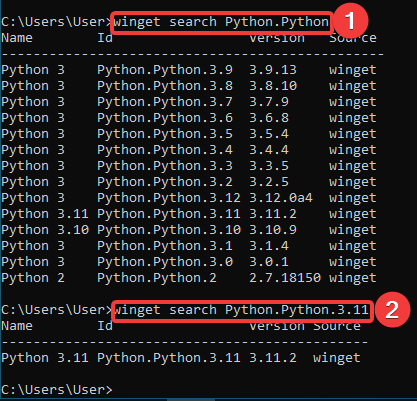The image size is (417, 401).
Task: Click the Python.Python.3.0 Id entry
Action: coord(165,262)
